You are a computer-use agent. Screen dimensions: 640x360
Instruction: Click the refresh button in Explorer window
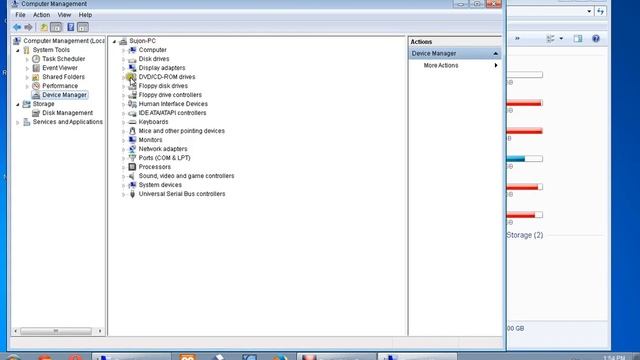pos(600,11)
